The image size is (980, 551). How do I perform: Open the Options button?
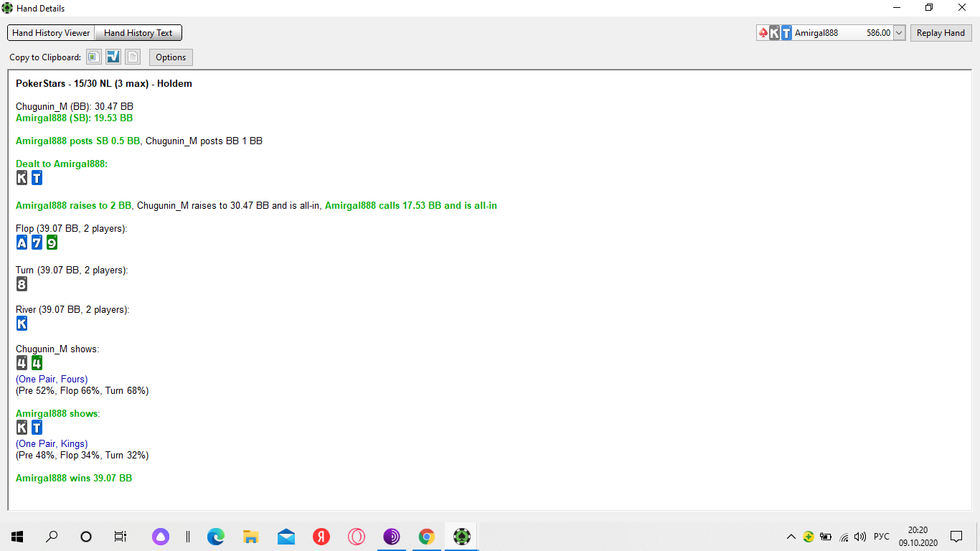171,57
